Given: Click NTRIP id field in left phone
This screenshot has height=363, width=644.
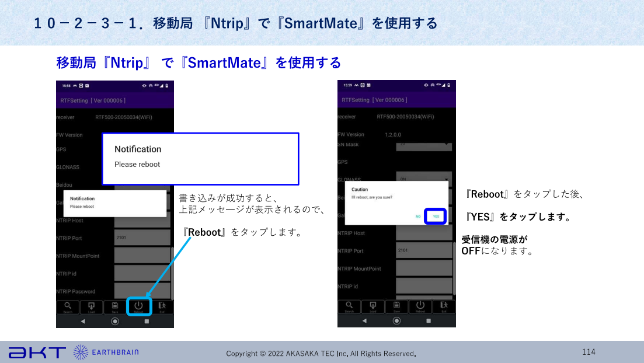Looking at the screenshot, I should pos(142,273).
